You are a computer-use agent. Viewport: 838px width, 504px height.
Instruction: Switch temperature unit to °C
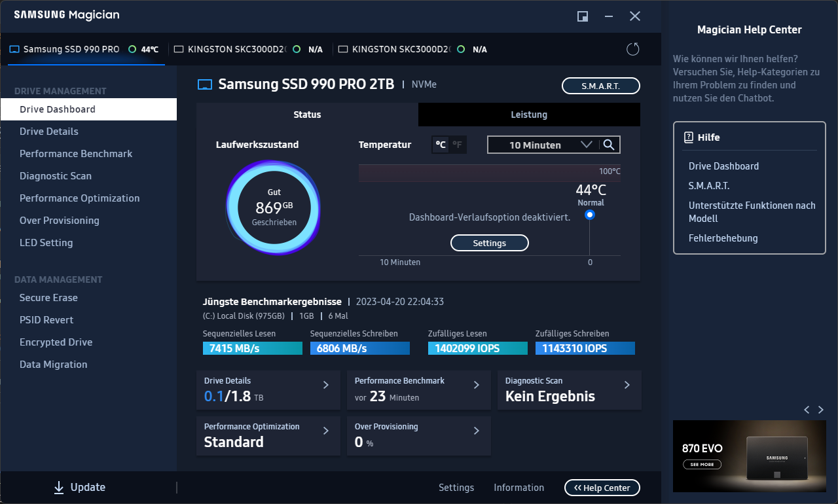pyautogui.click(x=441, y=145)
